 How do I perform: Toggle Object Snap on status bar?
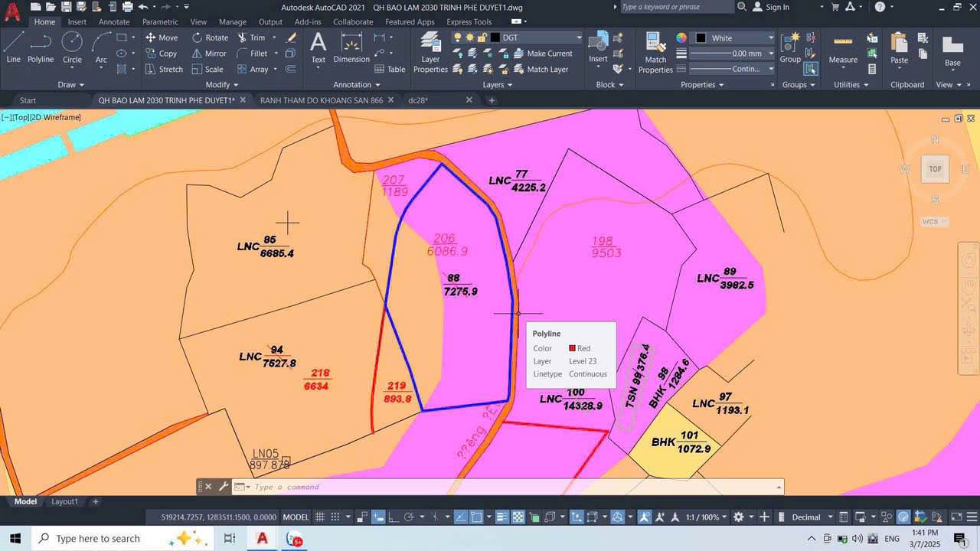click(x=475, y=517)
